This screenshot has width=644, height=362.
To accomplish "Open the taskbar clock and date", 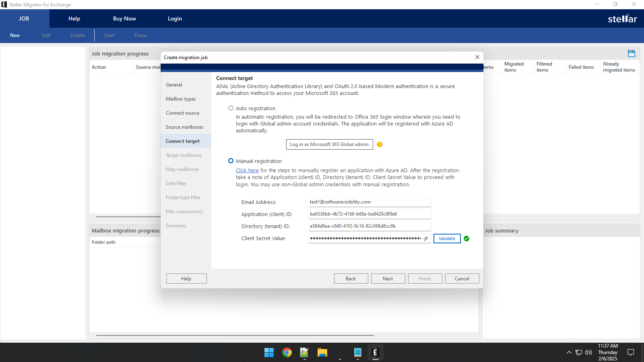I will 608,352.
